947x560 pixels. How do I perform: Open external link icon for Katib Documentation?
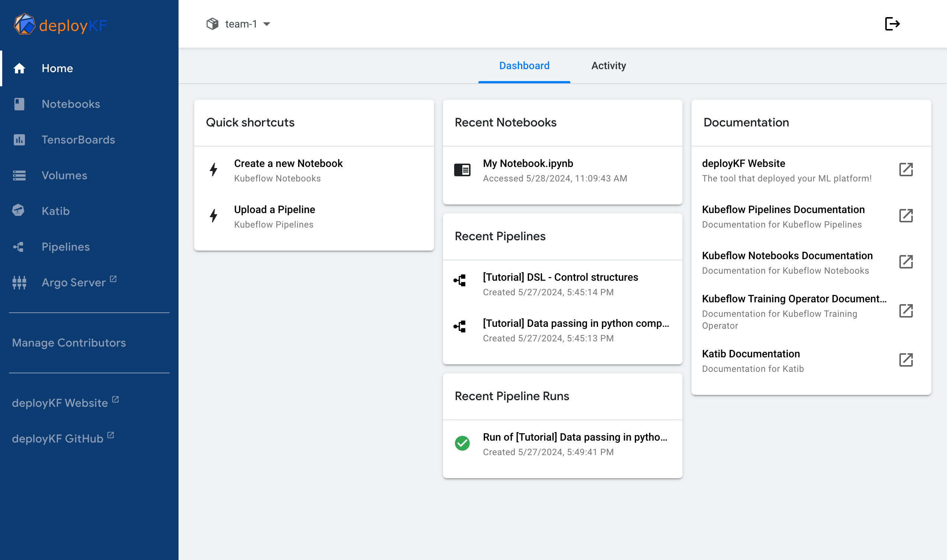pos(906,360)
